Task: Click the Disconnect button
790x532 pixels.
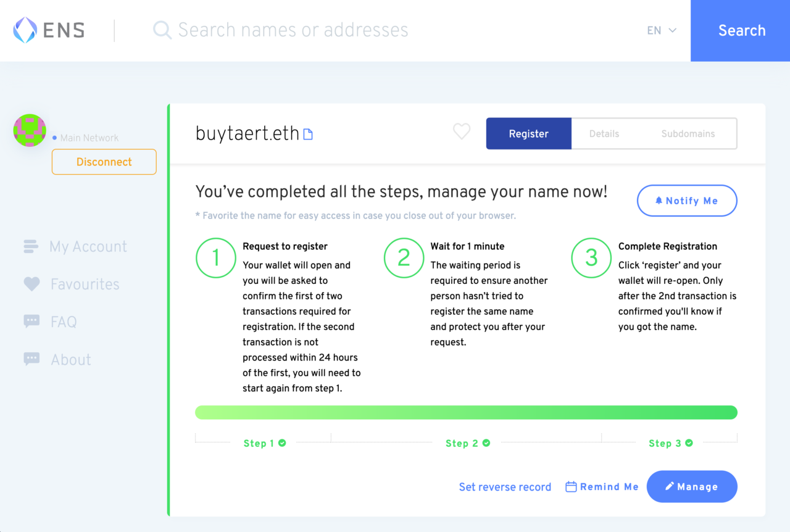Action: coord(104,162)
